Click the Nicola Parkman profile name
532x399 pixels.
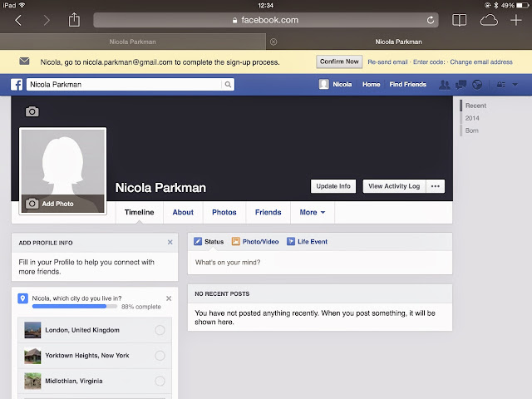coord(160,188)
